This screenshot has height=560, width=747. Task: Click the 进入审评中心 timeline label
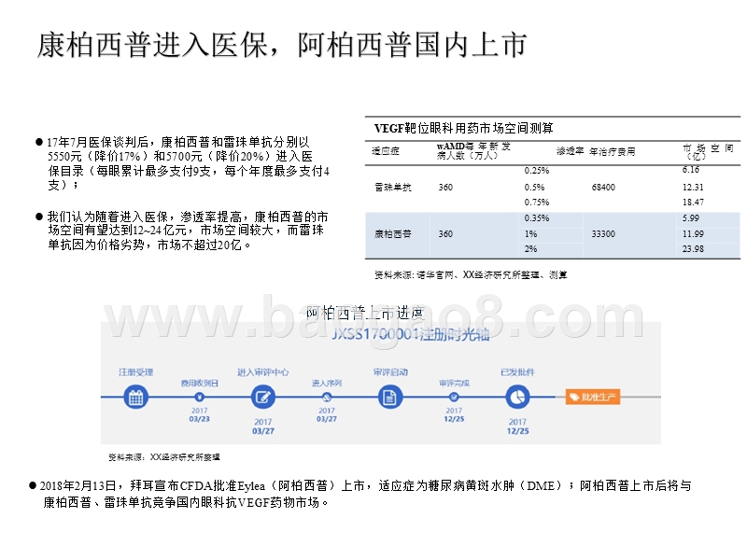click(263, 372)
